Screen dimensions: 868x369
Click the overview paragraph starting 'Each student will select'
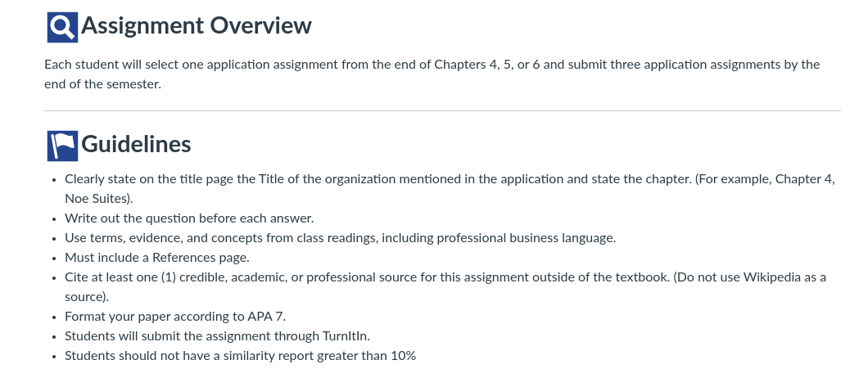click(432, 74)
